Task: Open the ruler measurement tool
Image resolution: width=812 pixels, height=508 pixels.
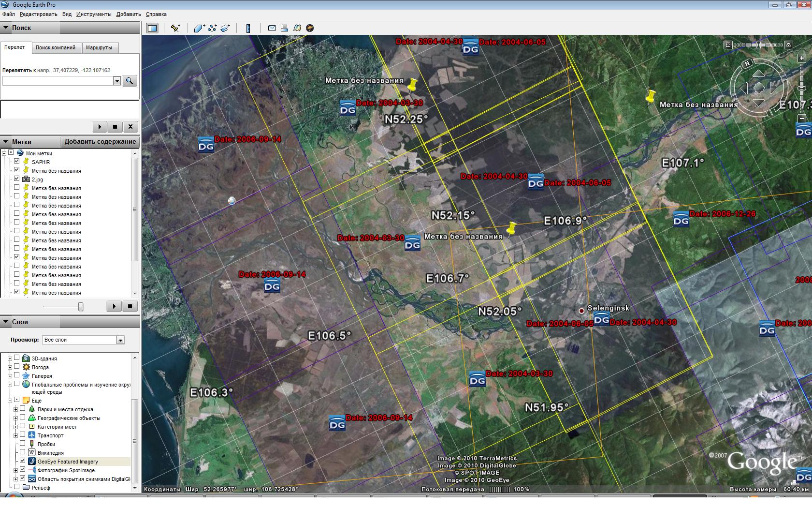Action: (x=248, y=28)
